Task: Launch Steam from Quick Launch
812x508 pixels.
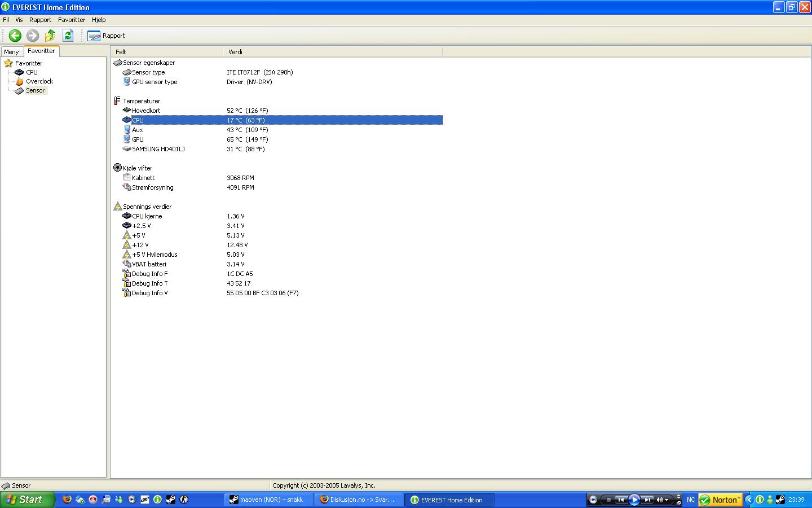Action: [170, 500]
